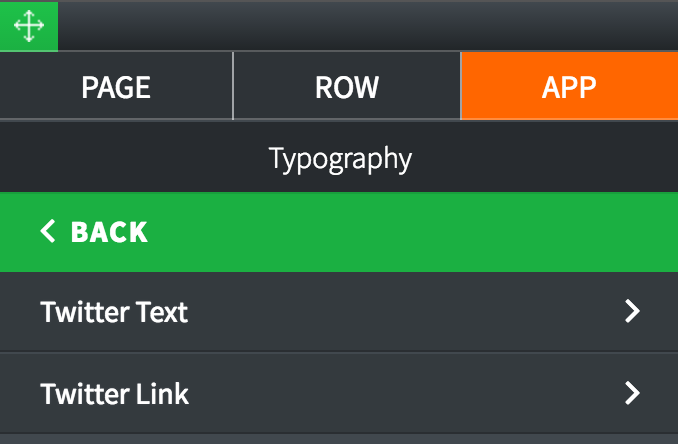This screenshot has width=678, height=444.
Task: Open the ROW tab
Action: (346, 87)
